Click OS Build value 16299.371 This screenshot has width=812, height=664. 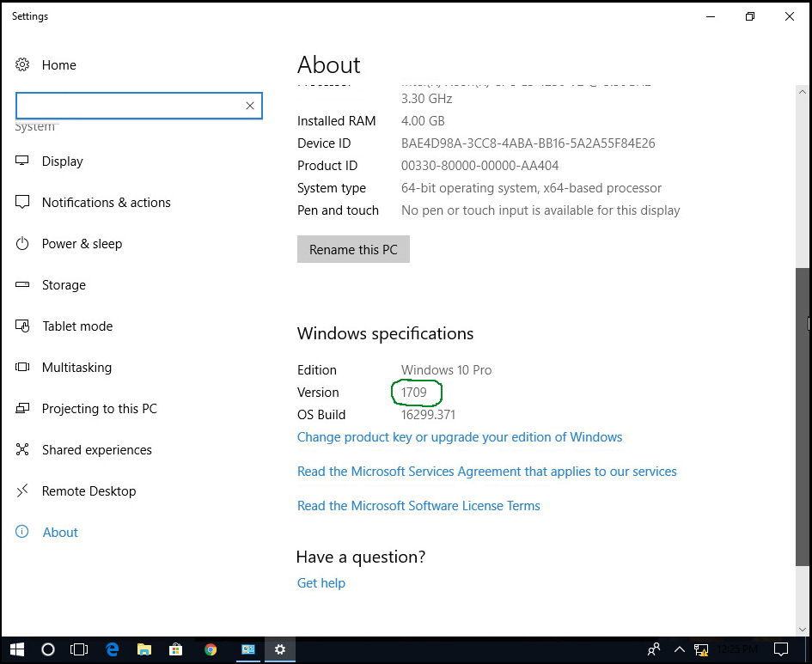(x=428, y=415)
